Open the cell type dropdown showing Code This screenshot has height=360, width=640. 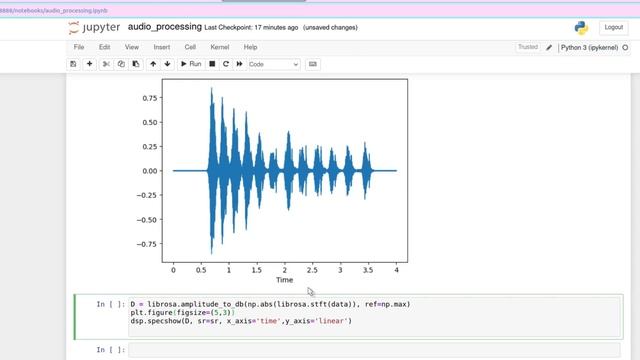point(274,64)
